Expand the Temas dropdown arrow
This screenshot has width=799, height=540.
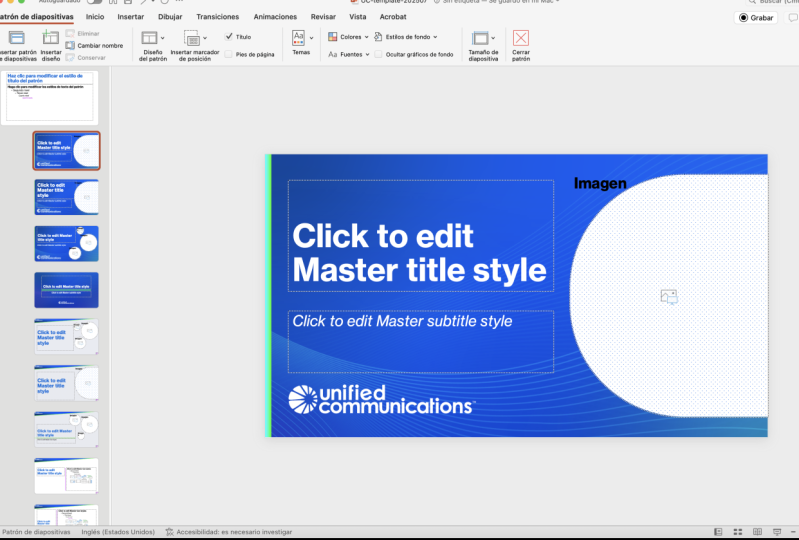(x=311, y=38)
